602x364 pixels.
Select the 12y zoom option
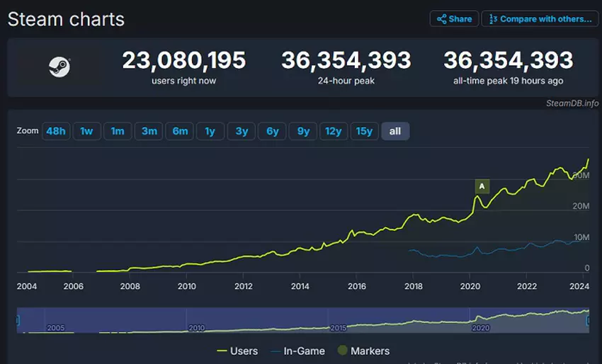coord(333,131)
